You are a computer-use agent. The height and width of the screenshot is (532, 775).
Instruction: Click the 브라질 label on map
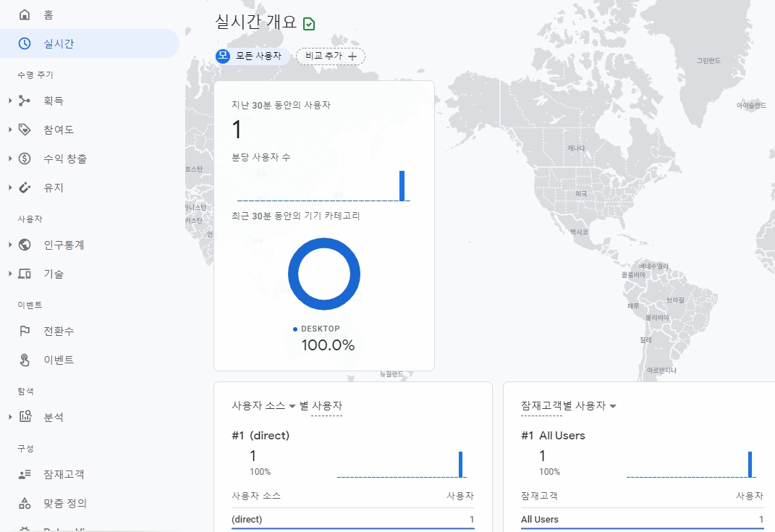coord(675,300)
